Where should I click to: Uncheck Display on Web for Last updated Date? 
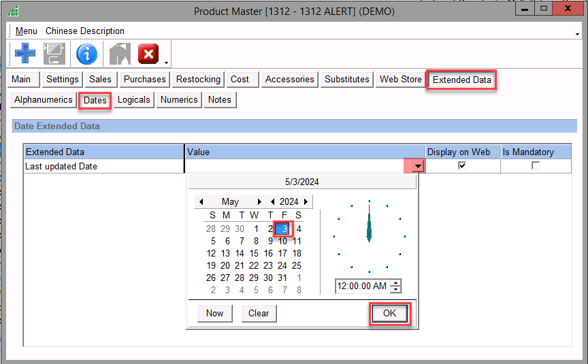[x=462, y=166]
